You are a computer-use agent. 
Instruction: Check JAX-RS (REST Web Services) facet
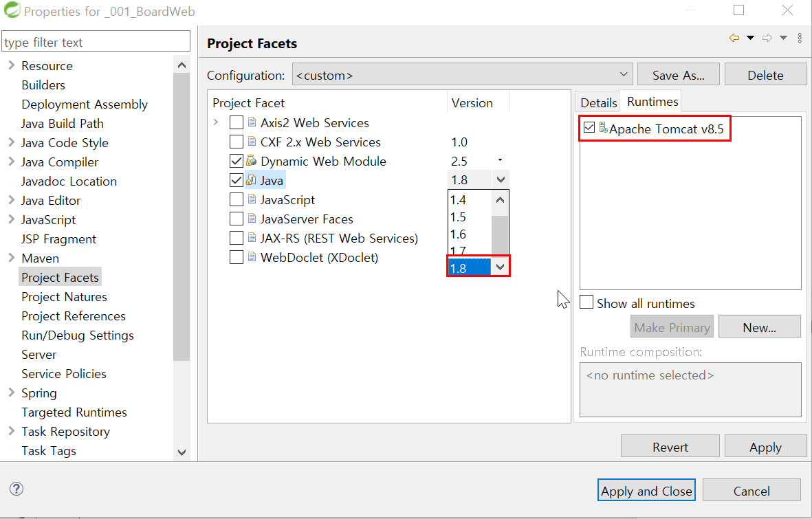[x=236, y=238]
